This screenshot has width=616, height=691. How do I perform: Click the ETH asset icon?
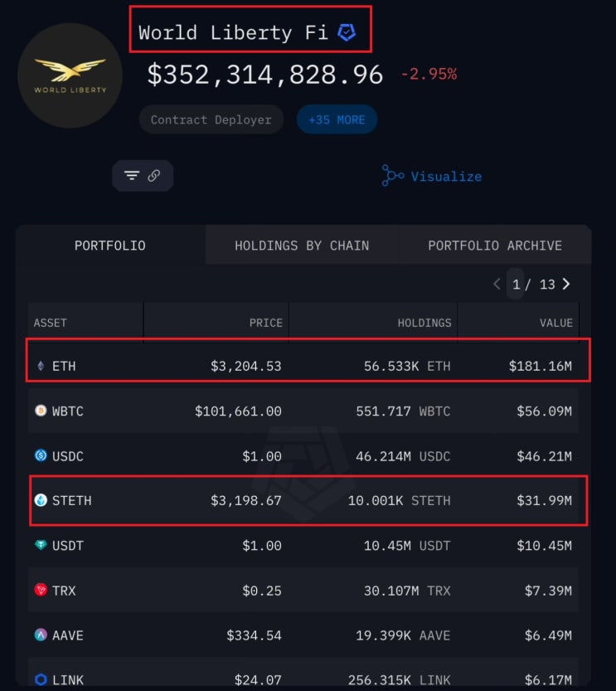pos(41,366)
